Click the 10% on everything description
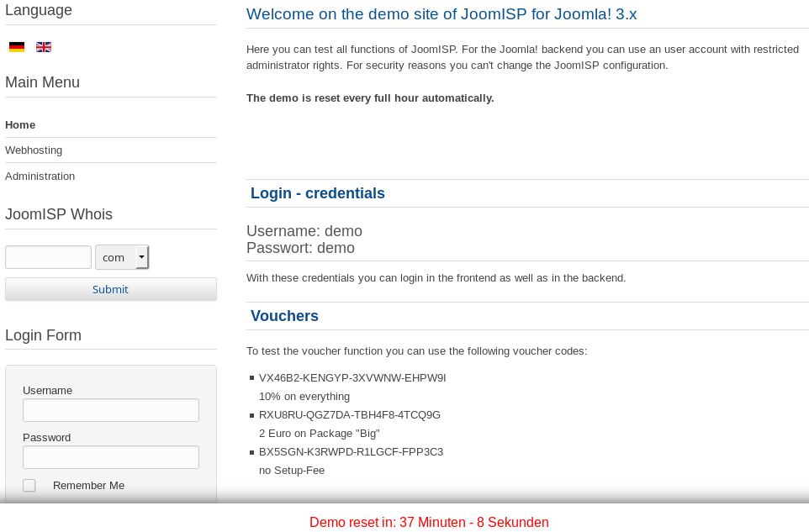Viewport: 809px width, 532px height. [304, 397]
